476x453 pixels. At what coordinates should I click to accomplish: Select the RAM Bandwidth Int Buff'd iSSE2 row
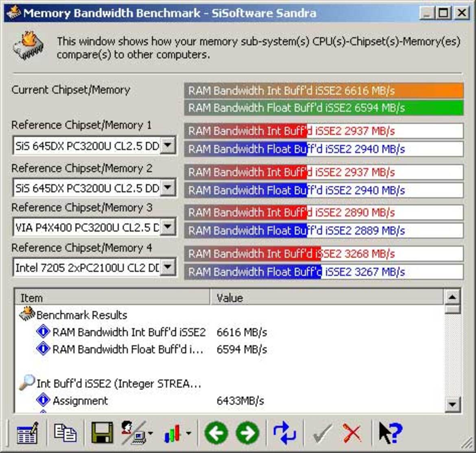(129, 332)
